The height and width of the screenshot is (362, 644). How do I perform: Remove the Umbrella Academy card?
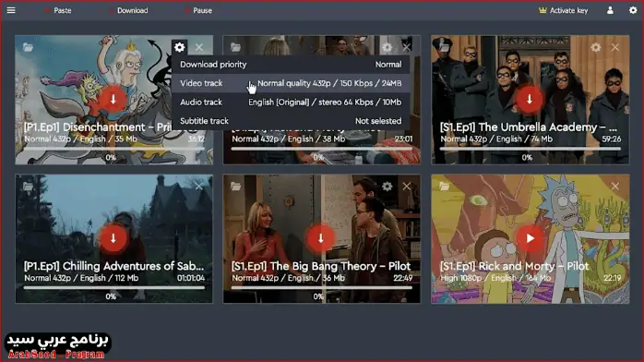click(615, 47)
